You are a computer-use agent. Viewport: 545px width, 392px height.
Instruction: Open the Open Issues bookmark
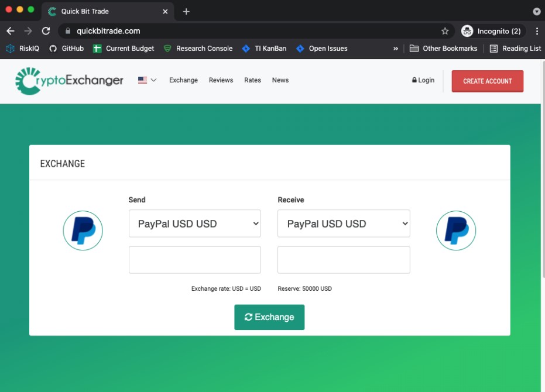322,49
